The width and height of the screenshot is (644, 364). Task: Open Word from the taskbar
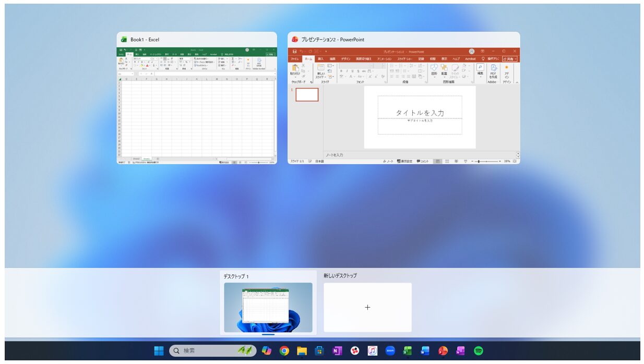click(x=425, y=351)
